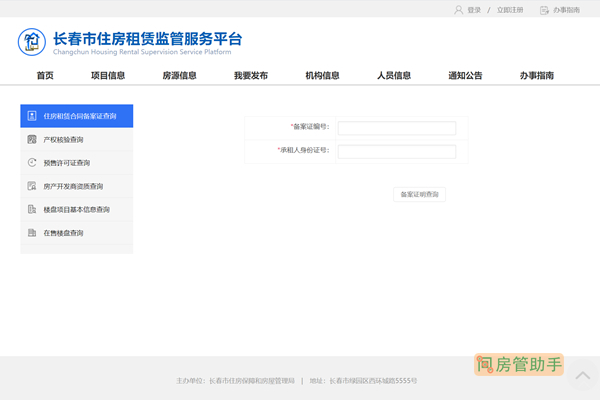Click the 主办单位 footer text
The image size is (600, 400).
pyautogui.click(x=235, y=381)
